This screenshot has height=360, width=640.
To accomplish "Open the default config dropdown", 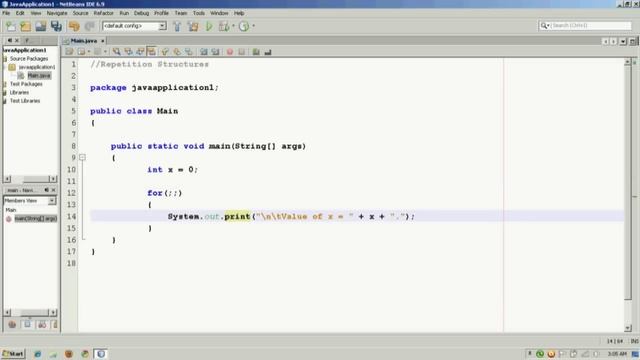I will coord(162,26).
